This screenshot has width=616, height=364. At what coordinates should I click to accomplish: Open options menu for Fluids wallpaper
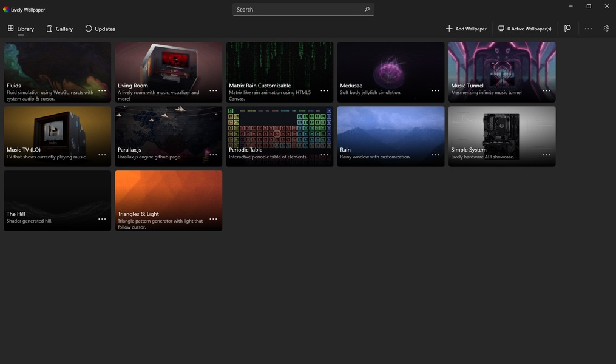[x=102, y=90]
